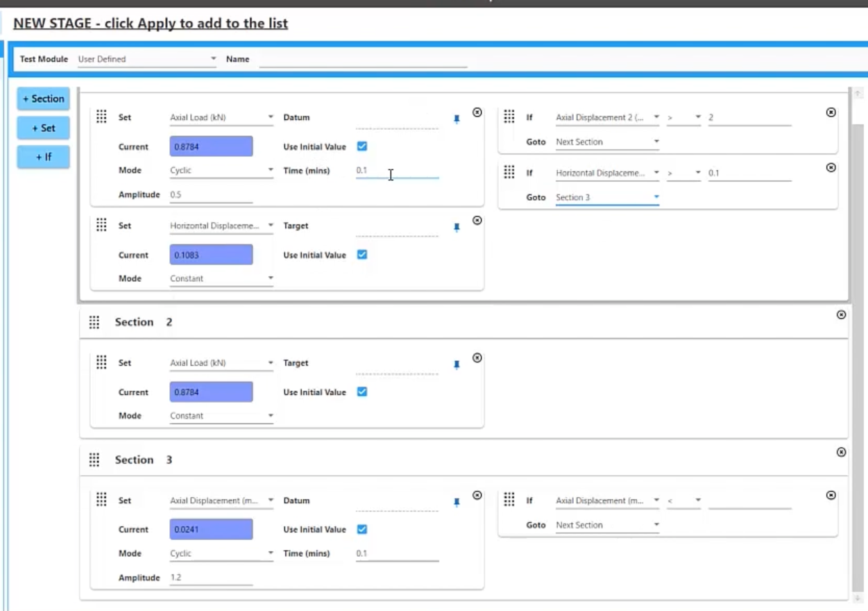The width and height of the screenshot is (868, 611).
Task: Click the + Set button
Action: point(44,128)
